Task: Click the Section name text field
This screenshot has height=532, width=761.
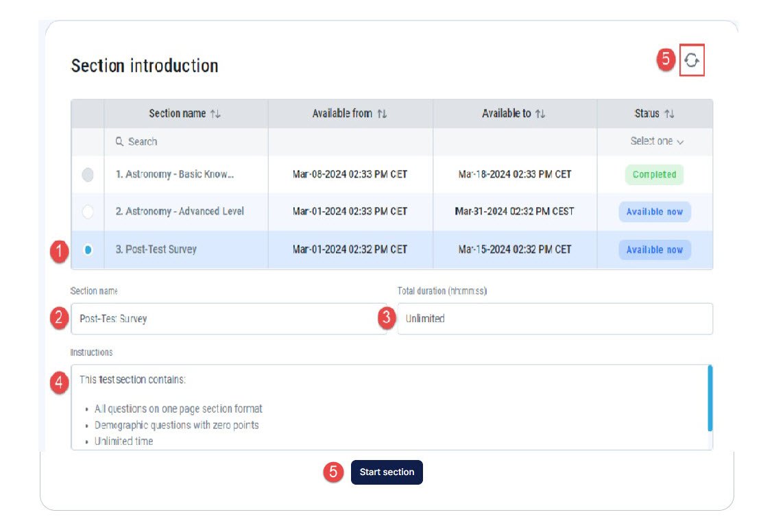Action: coord(226,319)
